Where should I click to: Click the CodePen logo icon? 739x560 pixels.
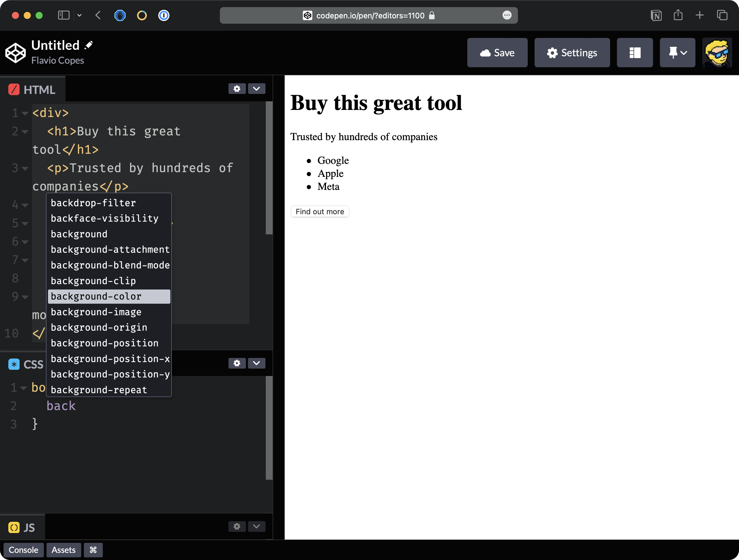(15, 53)
